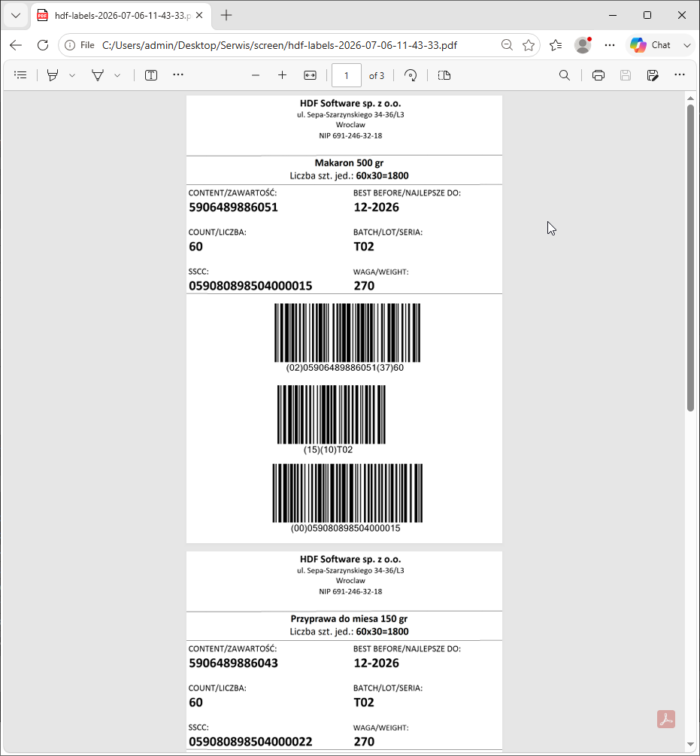The width and height of the screenshot is (700, 756).
Task: Expand Erase tool options
Action: 117,75
